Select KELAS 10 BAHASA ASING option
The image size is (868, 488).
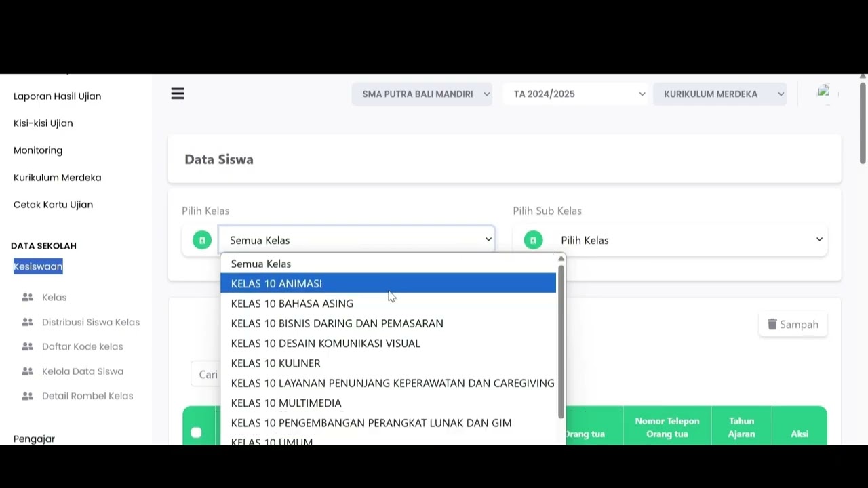[388, 303]
